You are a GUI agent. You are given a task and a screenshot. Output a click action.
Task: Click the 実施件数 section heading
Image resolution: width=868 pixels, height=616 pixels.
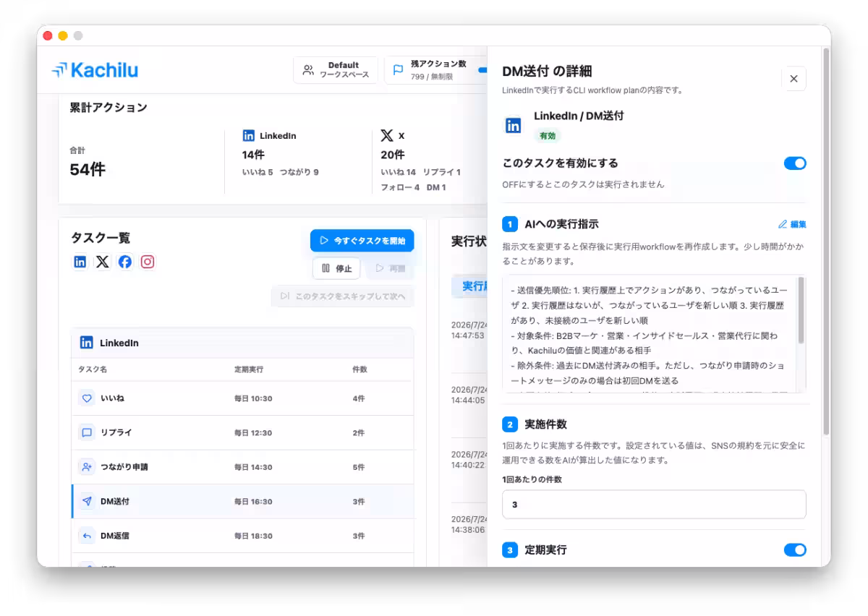[x=545, y=424]
